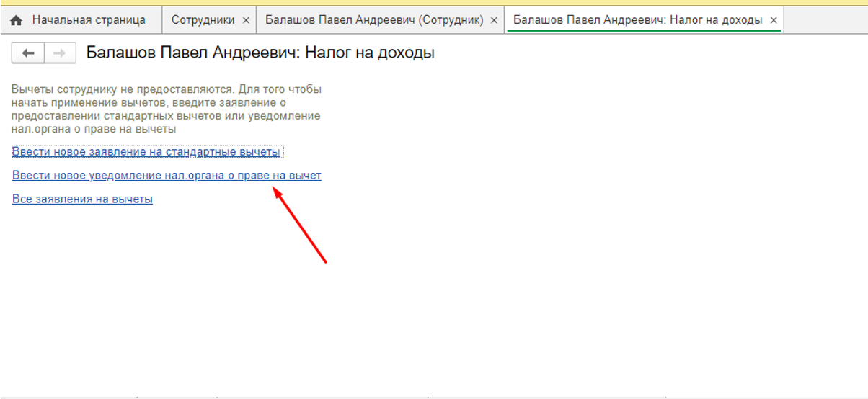This screenshot has height=399, width=868.
Task: Go back with the left arrow button
Action: [x=28, y=53]
